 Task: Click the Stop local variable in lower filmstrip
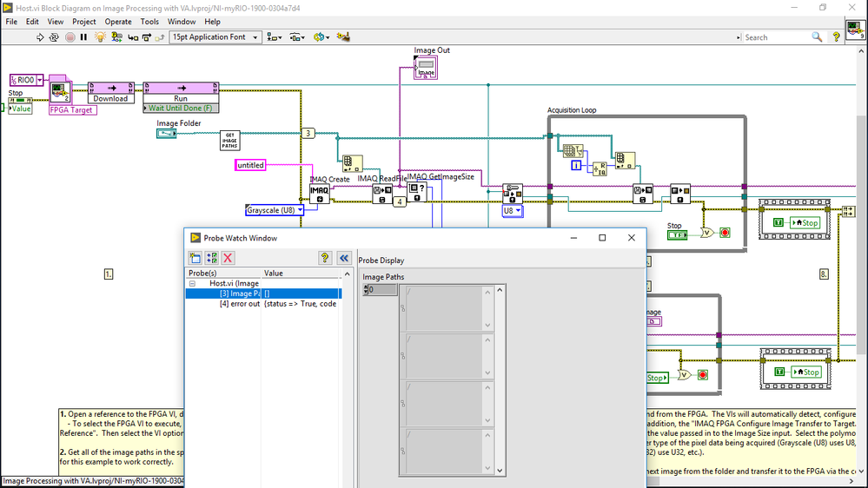click(x=805, y=372)
